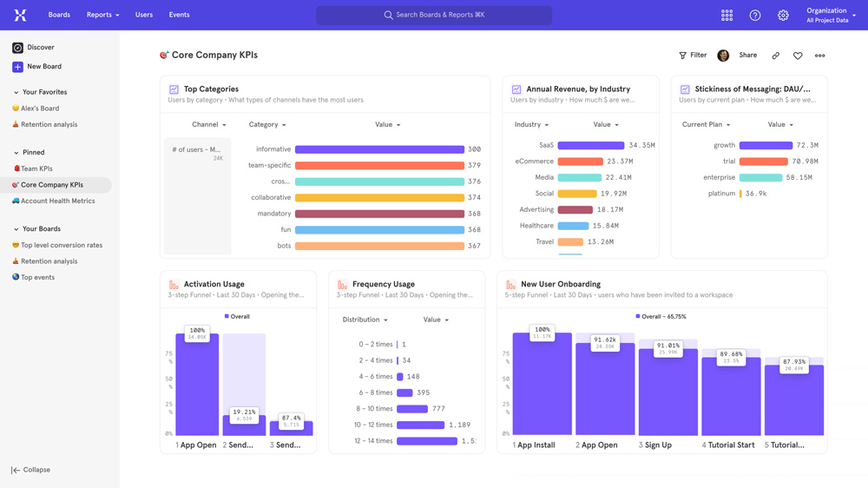Collapse the Pinned section
868x488 pixels.
tap(16, 153)
